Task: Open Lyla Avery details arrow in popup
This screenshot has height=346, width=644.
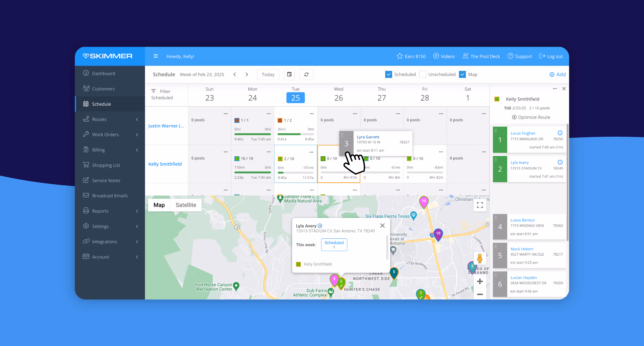Action: (x=320, y=226)
